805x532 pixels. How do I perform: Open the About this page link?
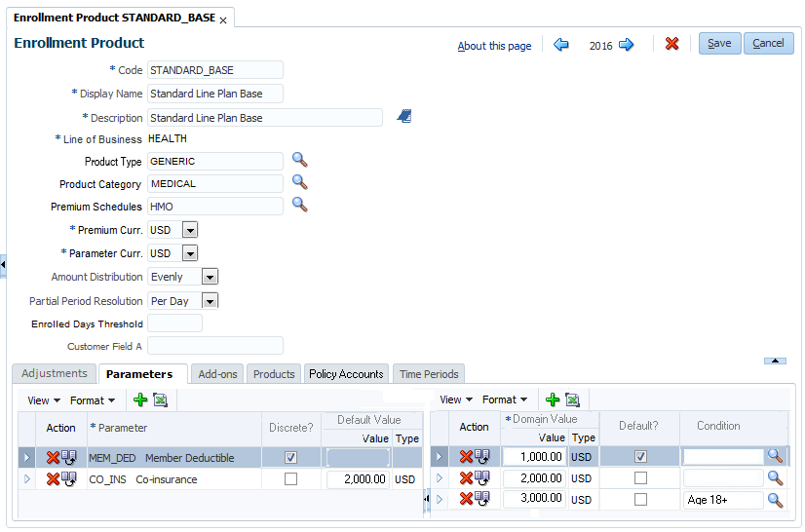pos(494,46)
